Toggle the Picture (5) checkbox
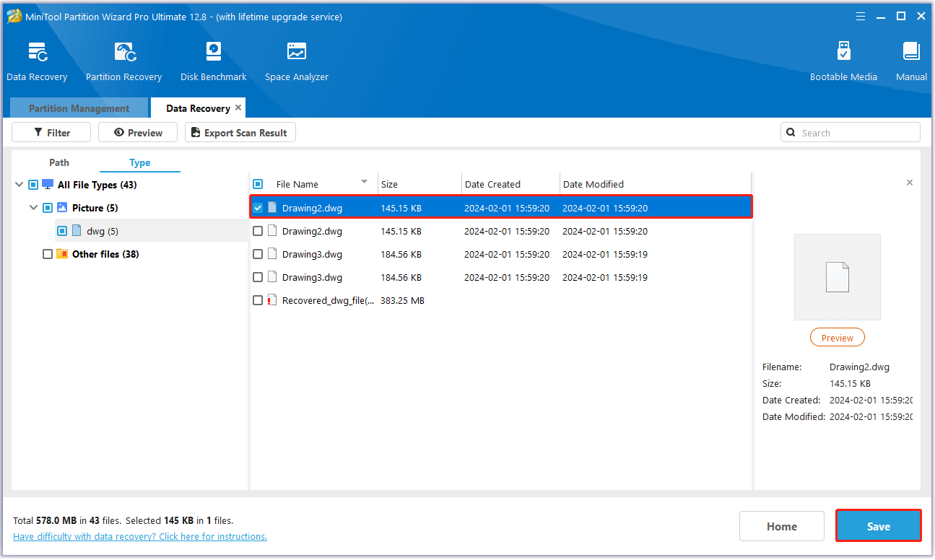Viewport: 935px width, 560px height. click(48, 208)
